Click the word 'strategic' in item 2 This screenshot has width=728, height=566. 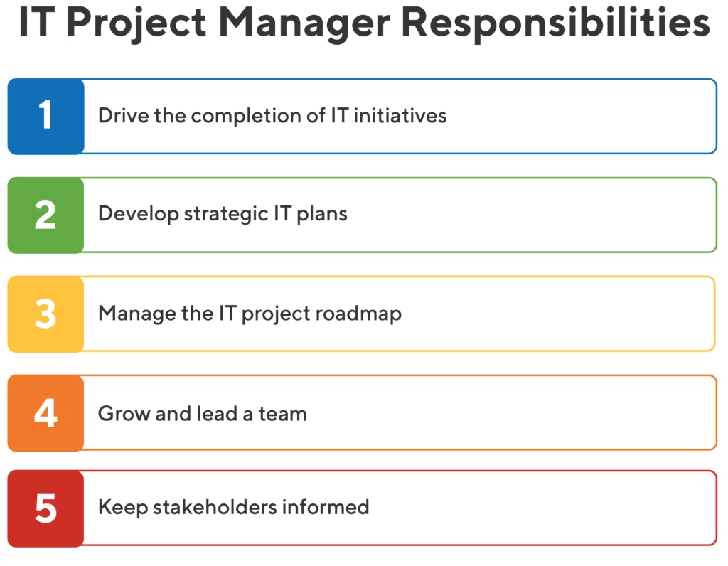(x=226, y=215)
